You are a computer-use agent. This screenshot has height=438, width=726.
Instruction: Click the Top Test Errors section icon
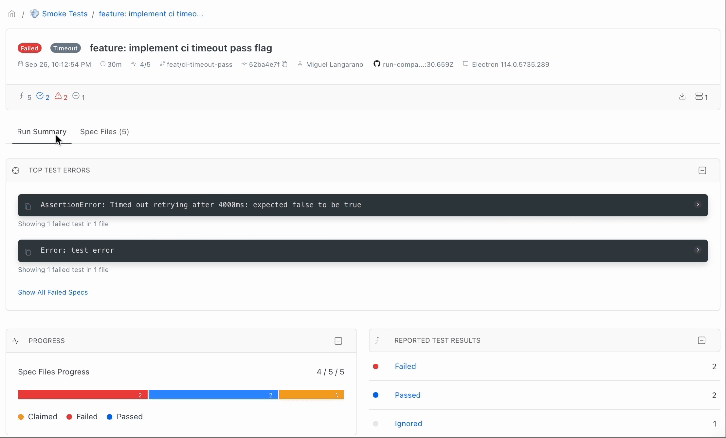click(x=16, y=170)
